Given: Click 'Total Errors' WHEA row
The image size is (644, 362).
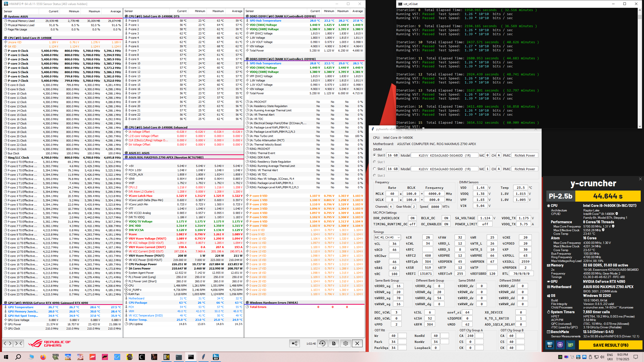Looking at the screenshot, I should tap(304, 307).
